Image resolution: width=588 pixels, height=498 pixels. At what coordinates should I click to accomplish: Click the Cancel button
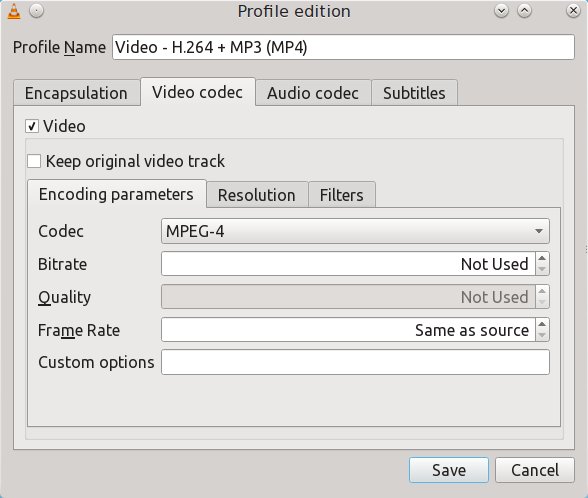click(535, 470)
